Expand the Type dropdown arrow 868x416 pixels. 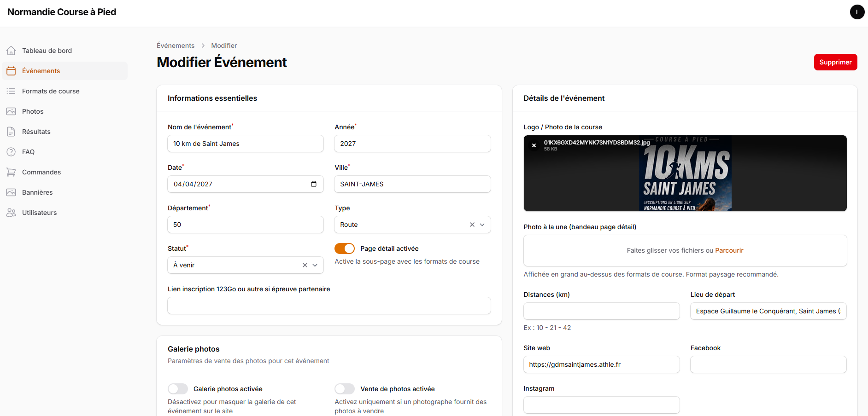pyautogui.click(x=482, y=225)
